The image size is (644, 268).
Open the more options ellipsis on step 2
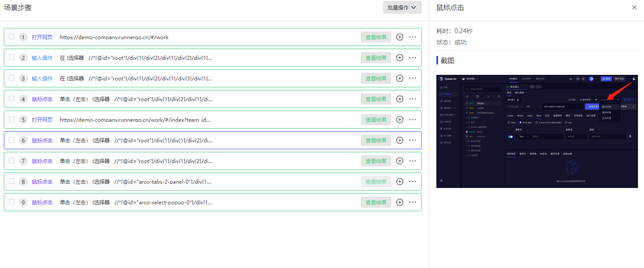413,58
